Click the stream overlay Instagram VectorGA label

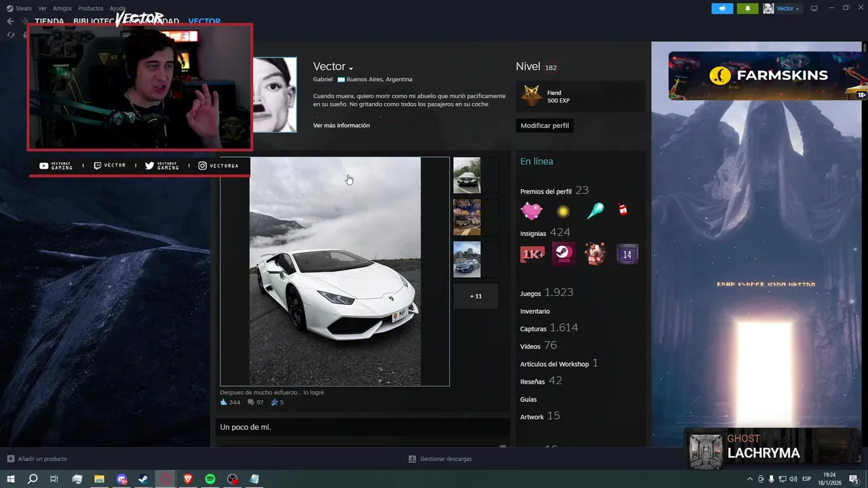218,165
